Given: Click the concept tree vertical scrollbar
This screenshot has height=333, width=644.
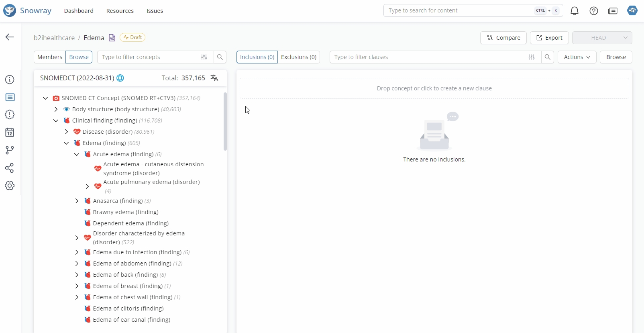Looking at the screenshot, I should point(225,121).
